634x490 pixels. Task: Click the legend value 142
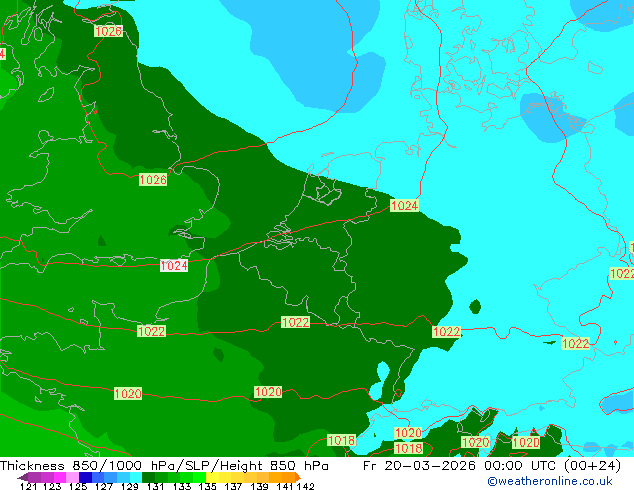tap(305, 486)
